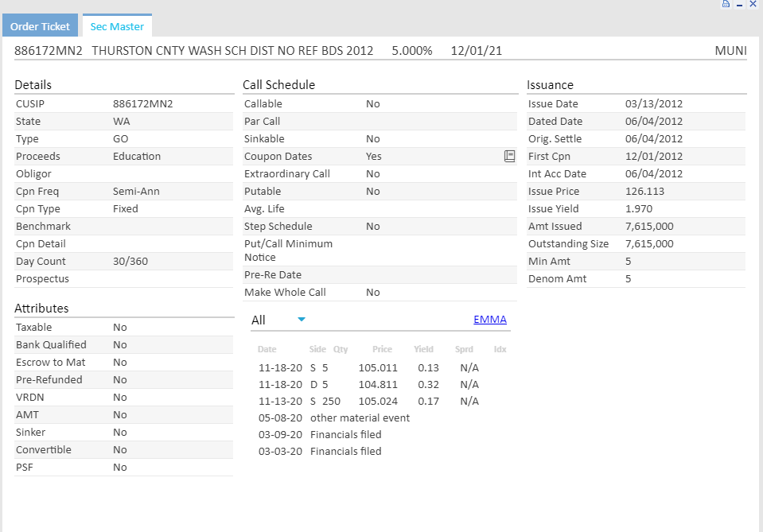Click the MUNI label in header
Screen dimensions: 763x532
(x=731, y=51)
